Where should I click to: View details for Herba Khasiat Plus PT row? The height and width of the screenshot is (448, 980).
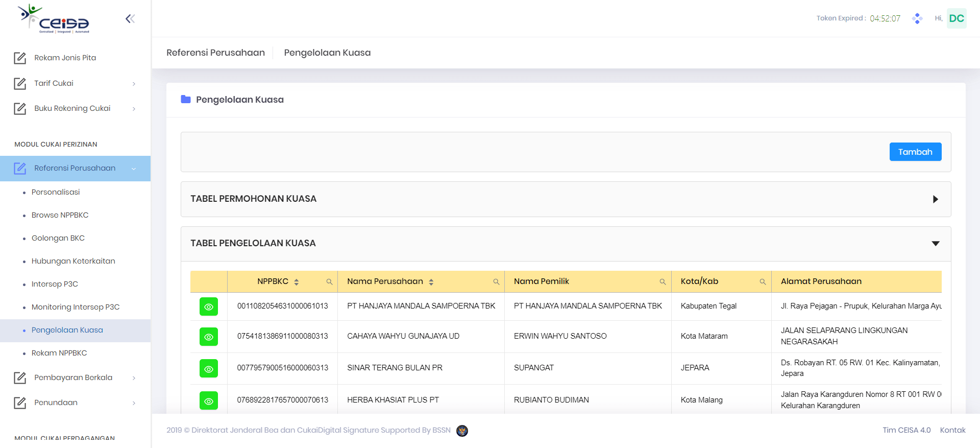pyautogui.click(x=209, y=400)
